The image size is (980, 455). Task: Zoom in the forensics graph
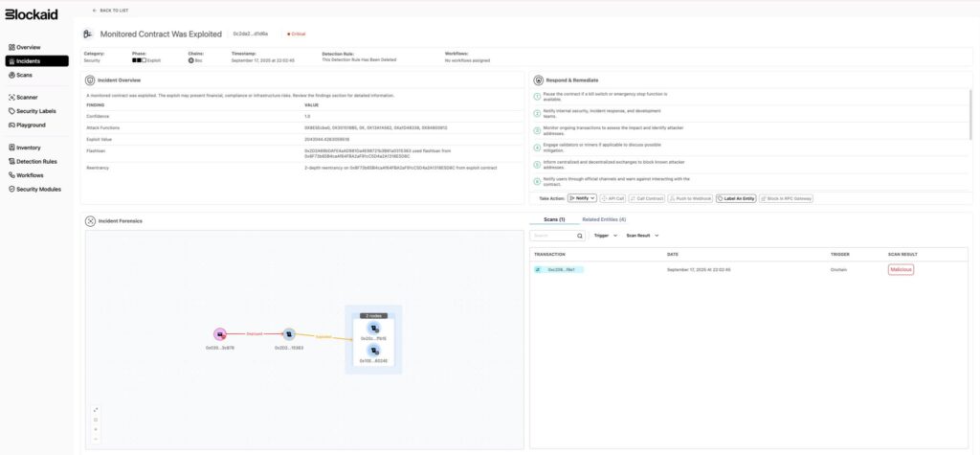click(96, 429)
